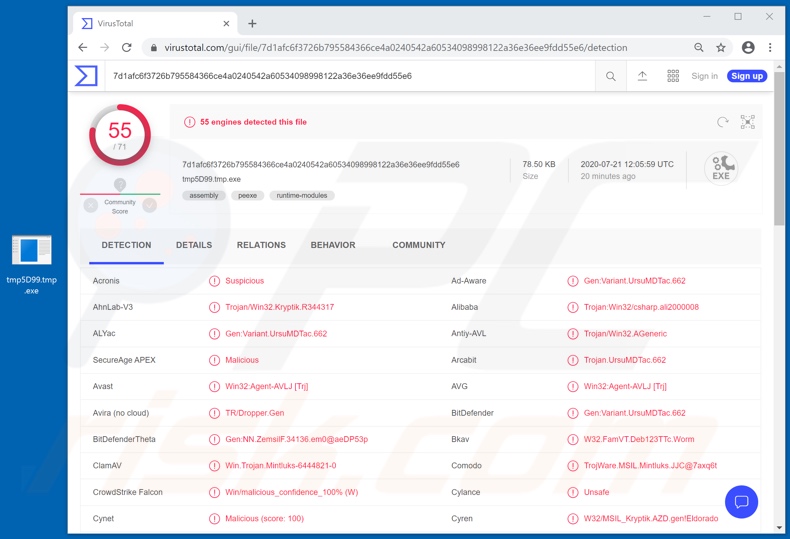Switch to the COMMUNITY tab
Image resolution: width=790 pixels, height=539 pixels.
click(419, 245)
